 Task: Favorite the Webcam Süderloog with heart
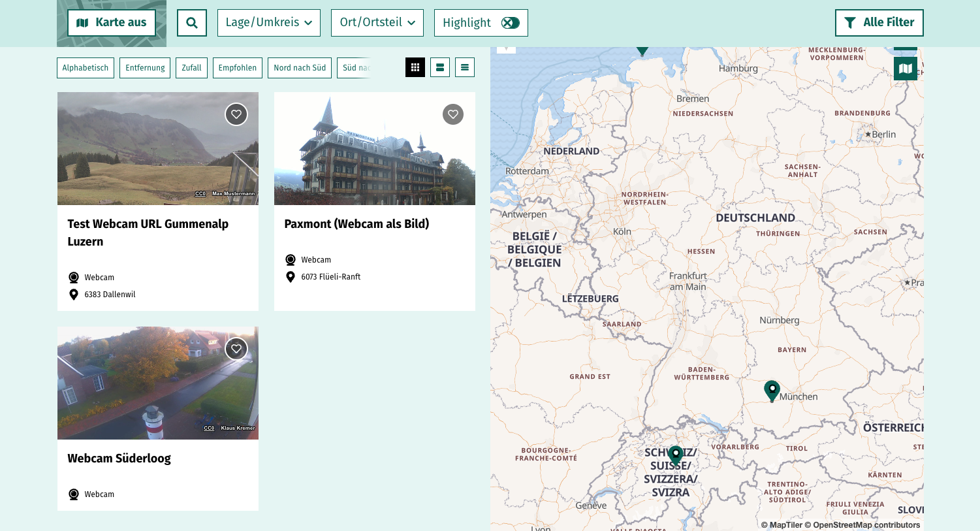tap(236, 349)
